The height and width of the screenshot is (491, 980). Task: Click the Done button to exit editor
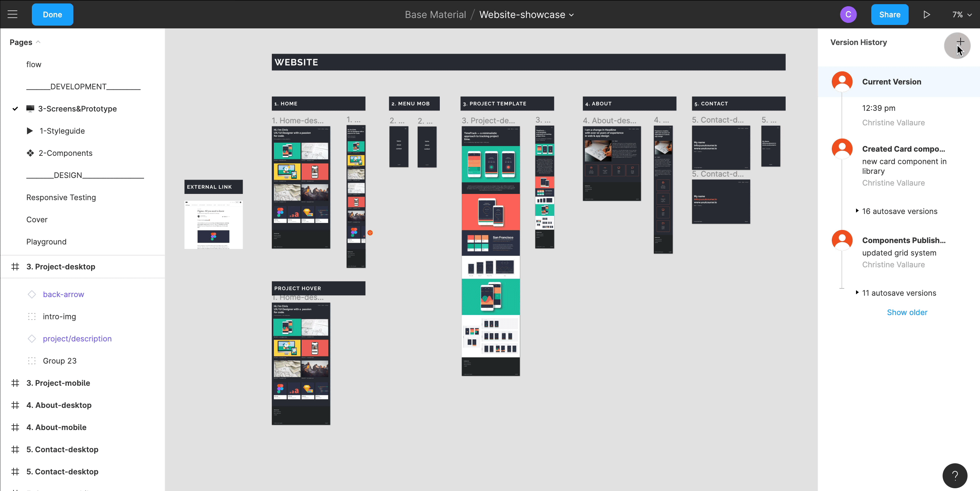point(53,15)
